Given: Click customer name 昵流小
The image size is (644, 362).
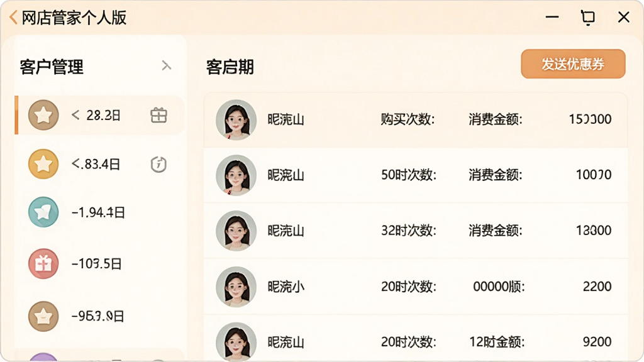Looking at the screenshot, I should pyautogui.click(x=286, y=287).
